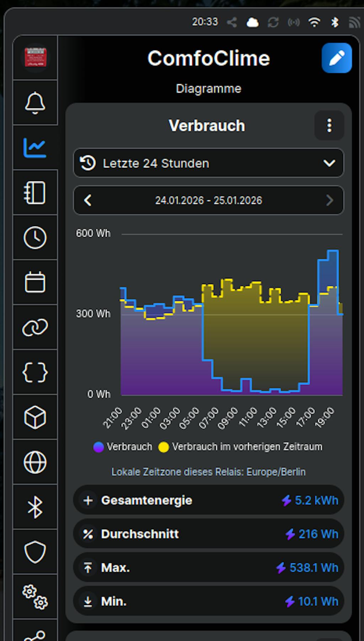The image size is (364, 641).
Task: Select the diagrams chart icon in sidebar
Action: pyautogui.click(x=35, y=148)
